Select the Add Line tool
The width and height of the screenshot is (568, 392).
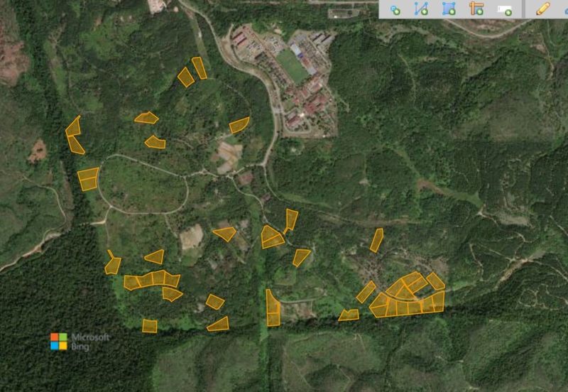pos(421,9)
